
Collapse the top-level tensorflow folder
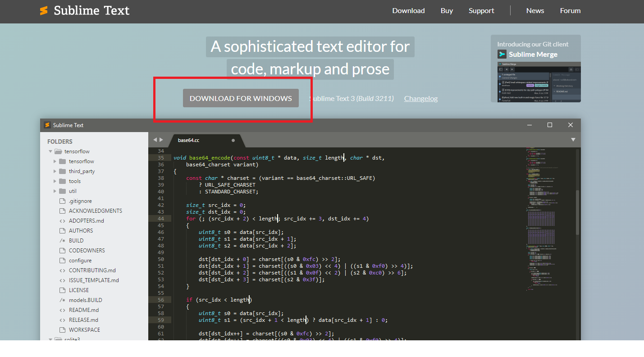51,151
